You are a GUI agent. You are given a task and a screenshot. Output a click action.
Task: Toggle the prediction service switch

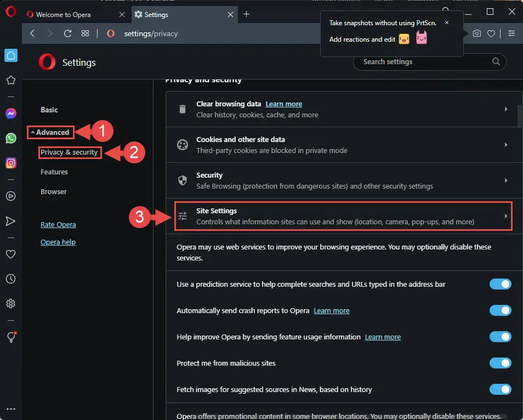click(500, 284)
